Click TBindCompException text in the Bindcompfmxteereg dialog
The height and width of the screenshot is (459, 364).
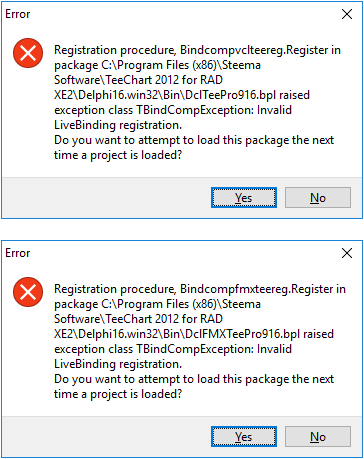click(x=195, y=349)
